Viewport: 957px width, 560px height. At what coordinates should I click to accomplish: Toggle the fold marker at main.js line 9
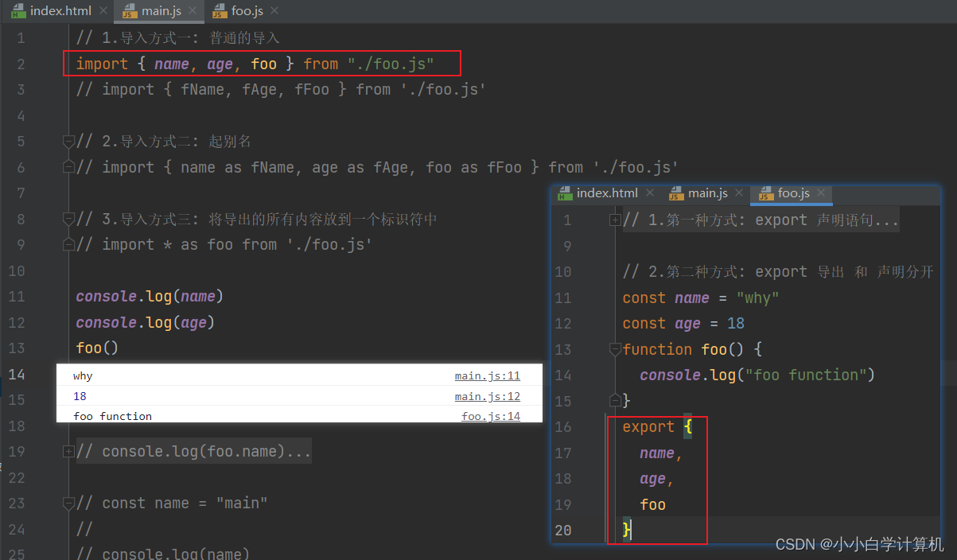pyautogui.click(x=68, y=244)
